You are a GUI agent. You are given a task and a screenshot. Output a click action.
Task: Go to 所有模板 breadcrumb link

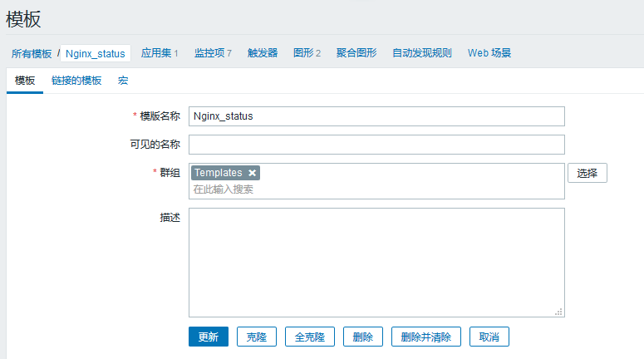[32, 53]
